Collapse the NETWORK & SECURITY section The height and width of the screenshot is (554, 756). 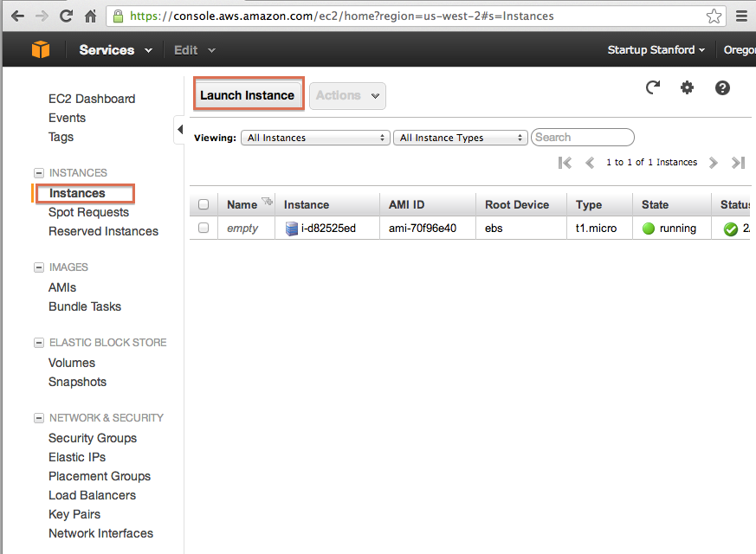(39, 418)
